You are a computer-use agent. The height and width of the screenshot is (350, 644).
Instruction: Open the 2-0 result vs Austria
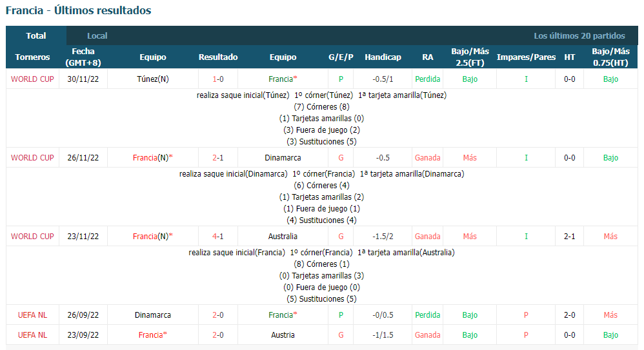(218, 335)
